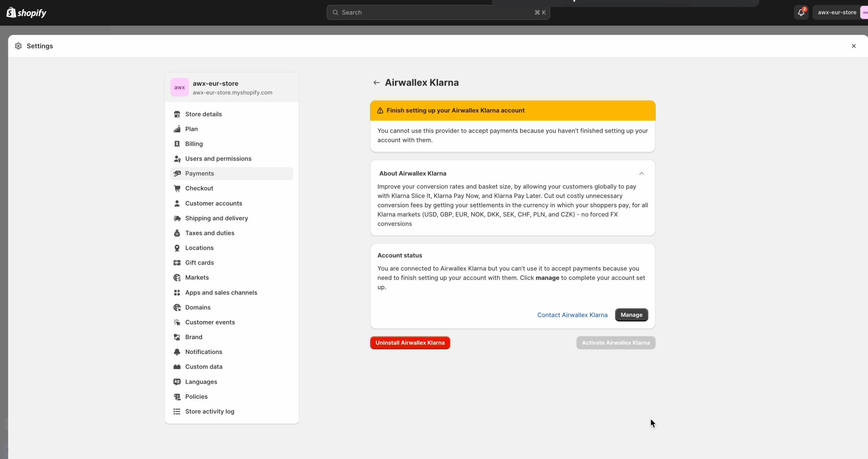868x459 pixels.
Task: Click the Shopify logo
Action: [x=26, y=13]
